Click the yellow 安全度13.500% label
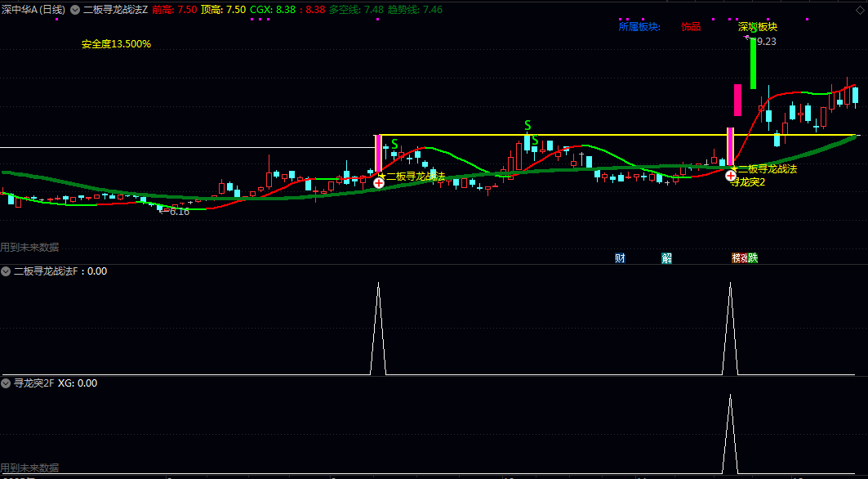This screenshot has height=479, width=868. 116,44
